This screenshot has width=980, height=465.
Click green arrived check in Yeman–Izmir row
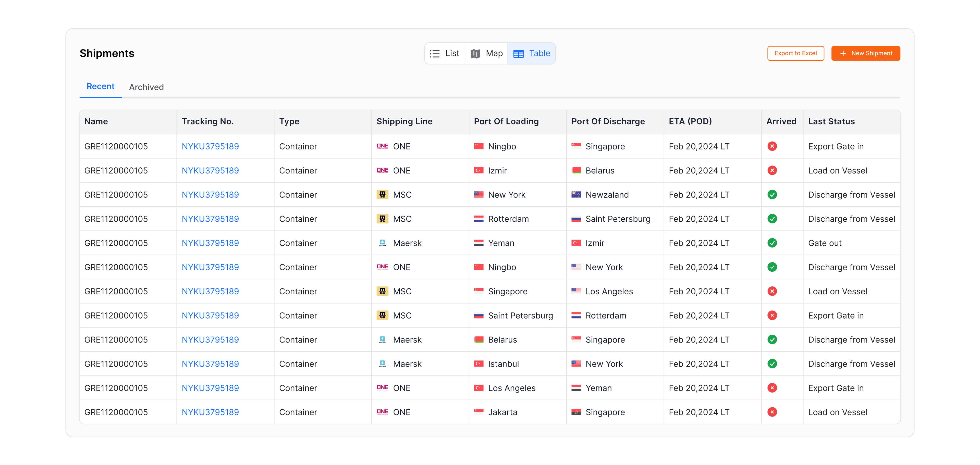[x=772, y=243]
